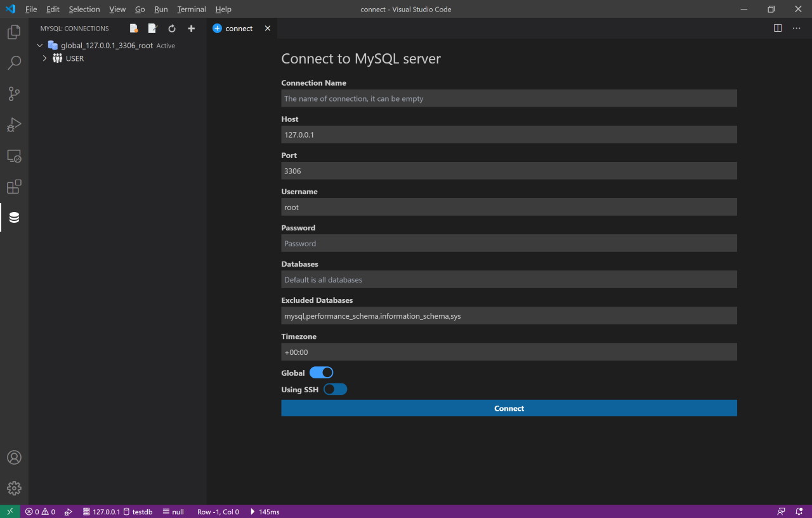Click the 'Active' label beside the connection
Image resolution: width=812 pixels, height=518 pixels.
166,46
